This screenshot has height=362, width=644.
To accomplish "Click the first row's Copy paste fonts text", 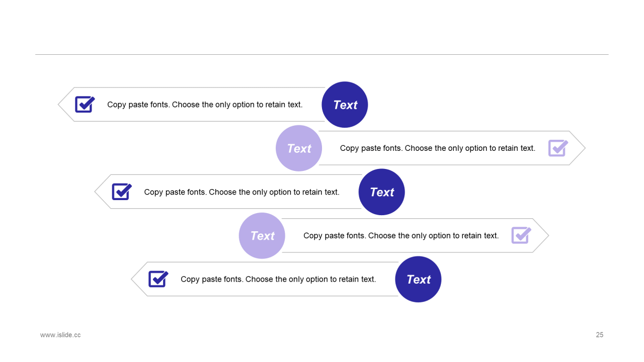I will click(205, 105).
